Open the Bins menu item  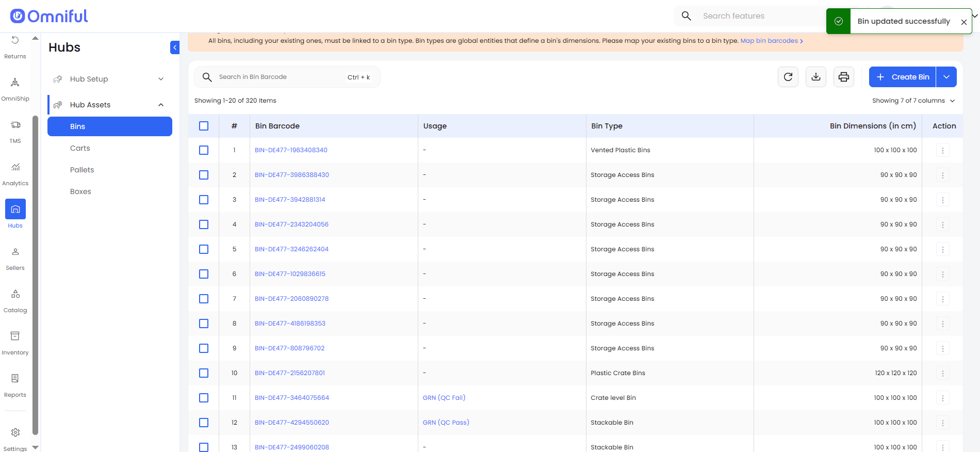coord(110,126)
